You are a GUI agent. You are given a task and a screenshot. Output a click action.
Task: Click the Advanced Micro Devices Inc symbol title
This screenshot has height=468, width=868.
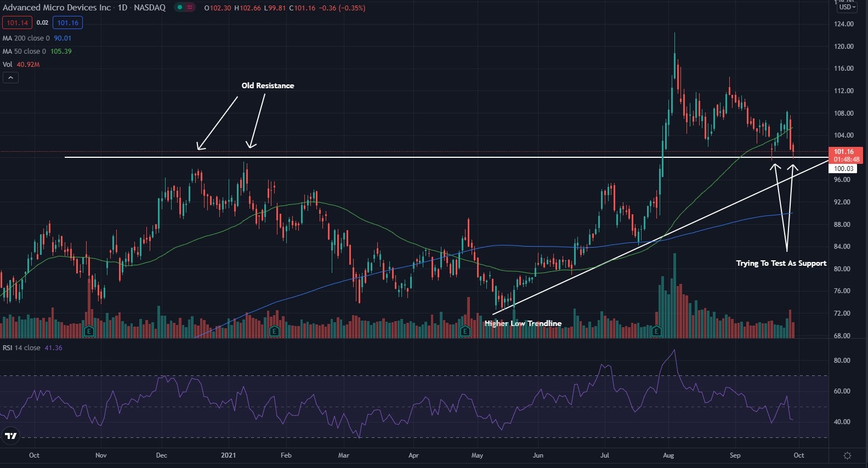pyautogui.click(x=57, y=8)
